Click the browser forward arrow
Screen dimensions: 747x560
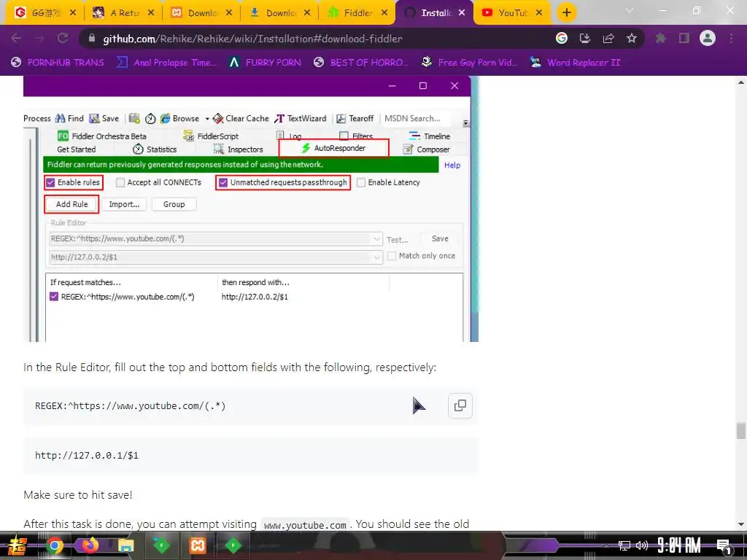[39, 38]
